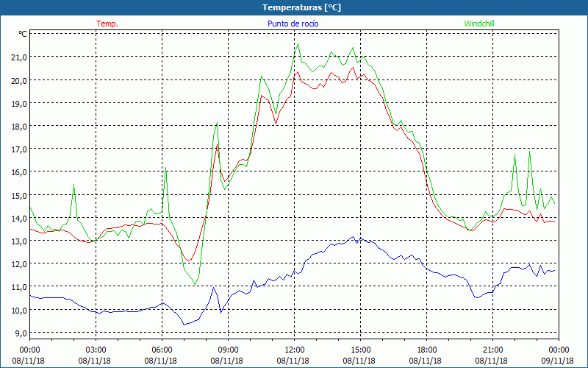
Task: Click the 15,0 y-axis value
Action: (x=20, y=195)
